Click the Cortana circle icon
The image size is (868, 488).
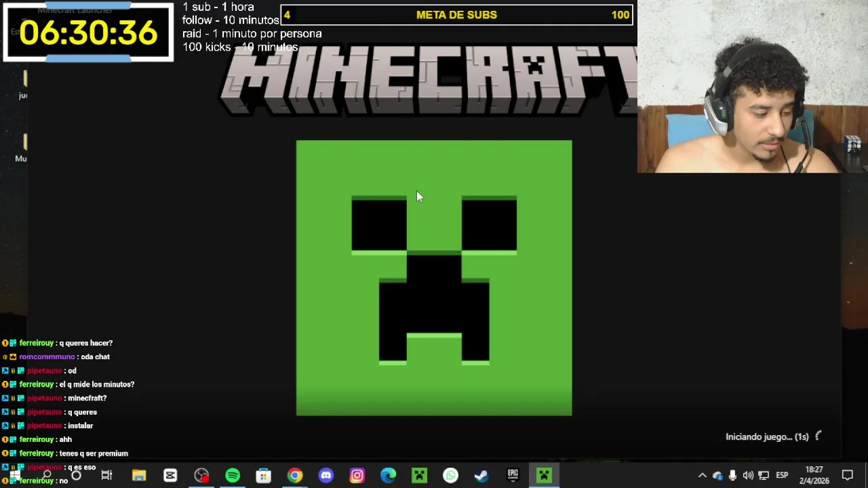point(76,475)
